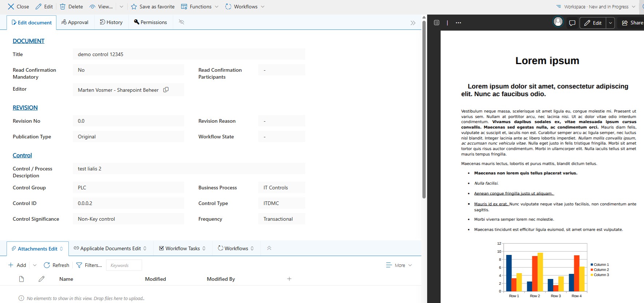Click the hidden eye icon tab
The height and width of the screenshot is (303, 644).
tap(182, 22)
